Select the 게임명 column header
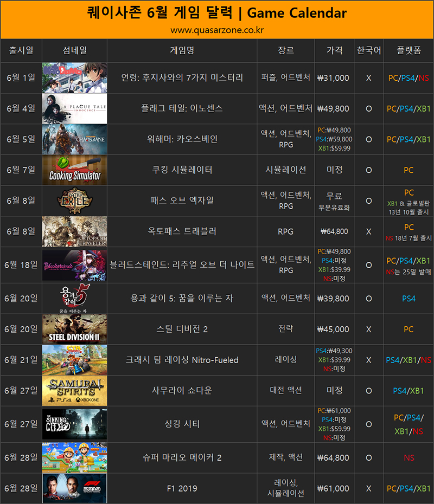 click(x=182, y=50)
